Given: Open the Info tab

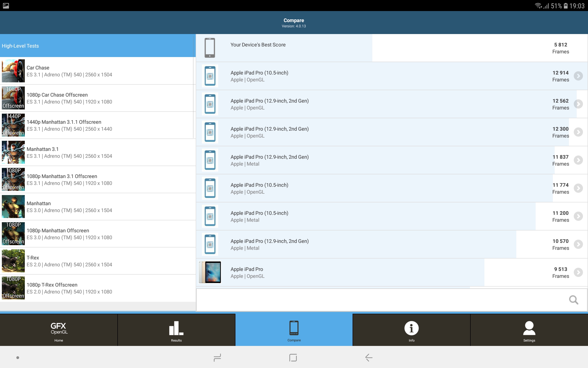Looking at the screenshot, I should (411, 330).
